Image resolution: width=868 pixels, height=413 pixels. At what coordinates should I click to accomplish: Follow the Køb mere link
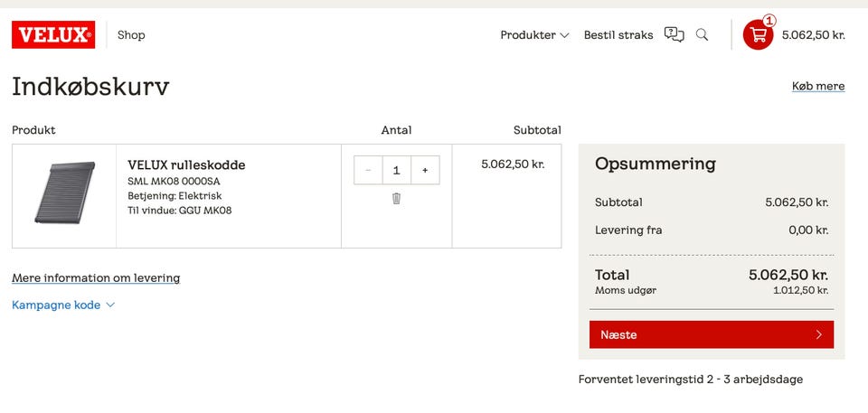[x=818, y=87]
